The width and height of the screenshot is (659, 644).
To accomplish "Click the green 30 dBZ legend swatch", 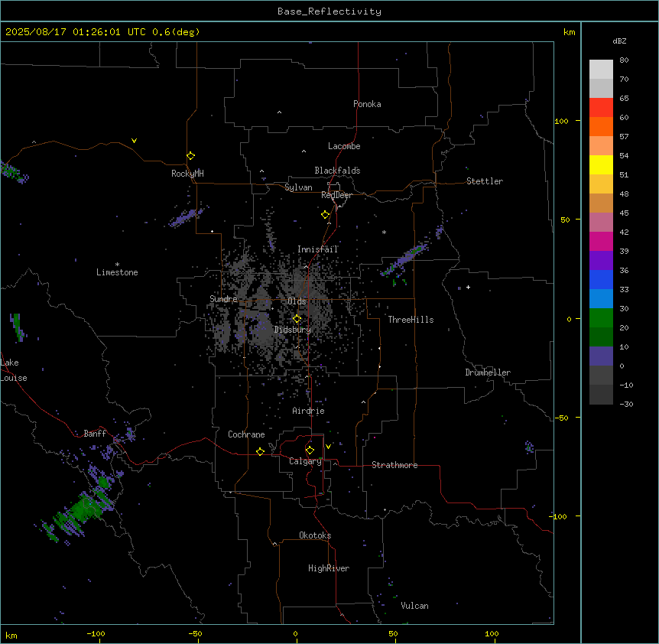I will coord(601,318).
